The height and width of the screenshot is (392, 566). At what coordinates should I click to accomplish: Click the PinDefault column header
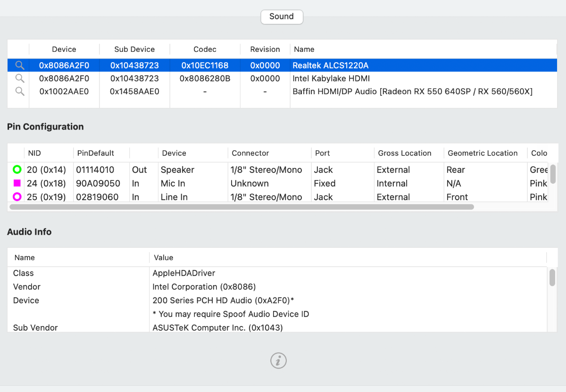96,153
